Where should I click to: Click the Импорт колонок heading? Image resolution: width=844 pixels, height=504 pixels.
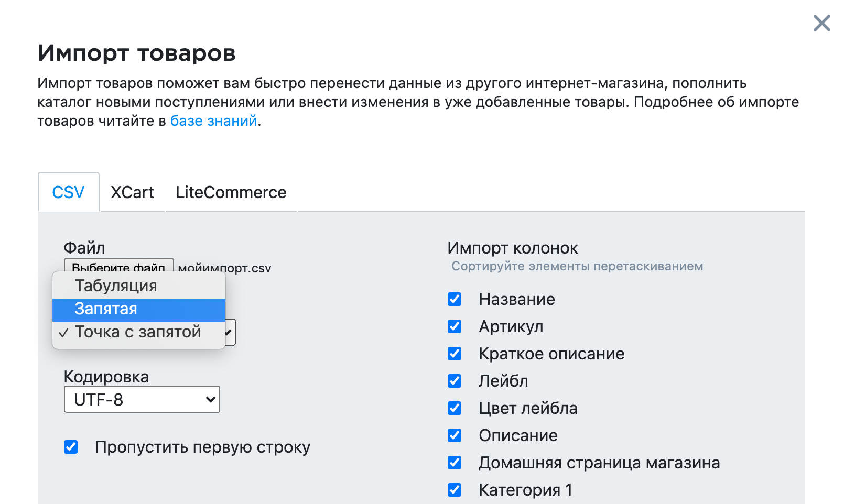click(x=513, y=248)
